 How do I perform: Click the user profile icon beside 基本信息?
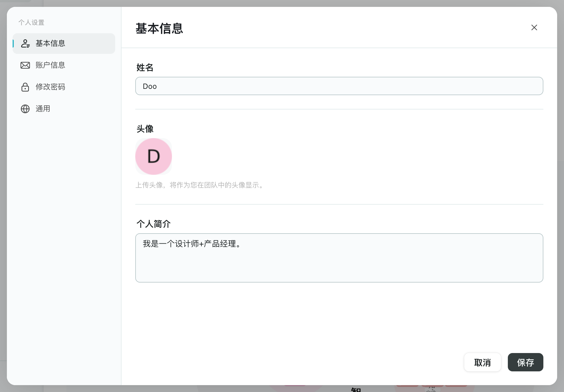coord(25,44)
